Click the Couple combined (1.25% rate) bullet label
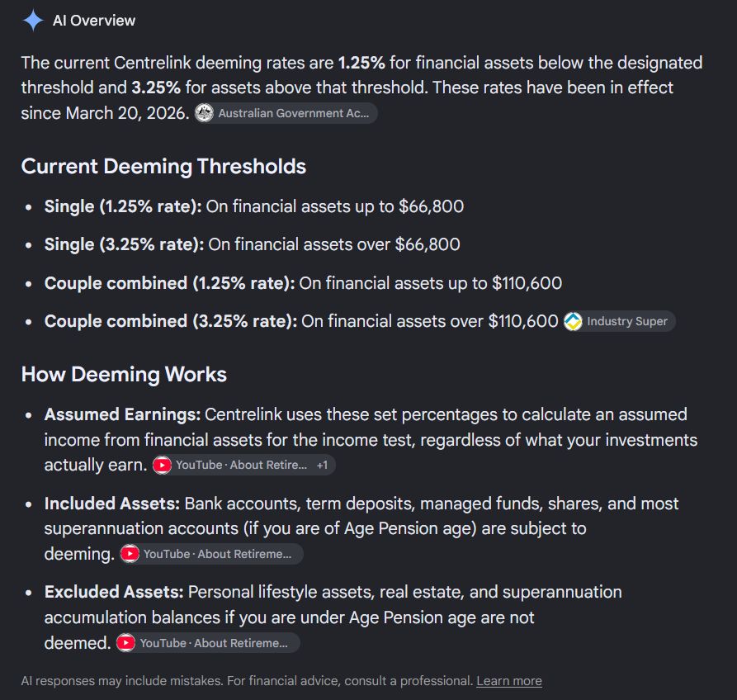 [x=170, y=283]
